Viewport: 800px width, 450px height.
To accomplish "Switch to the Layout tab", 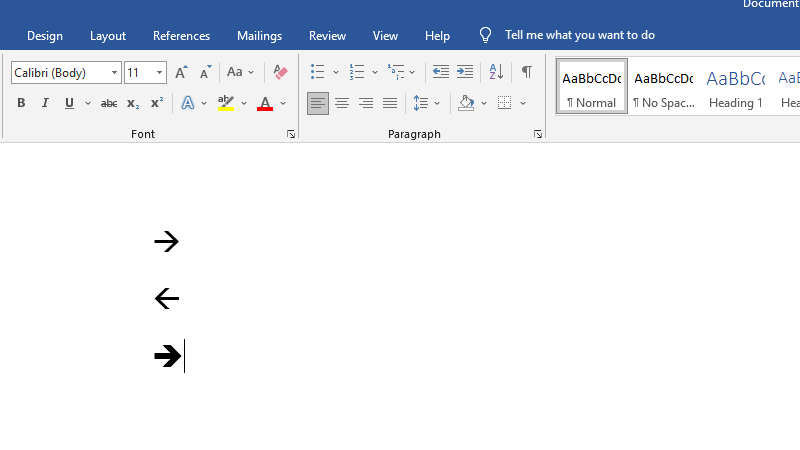I will tap(108, 35).
